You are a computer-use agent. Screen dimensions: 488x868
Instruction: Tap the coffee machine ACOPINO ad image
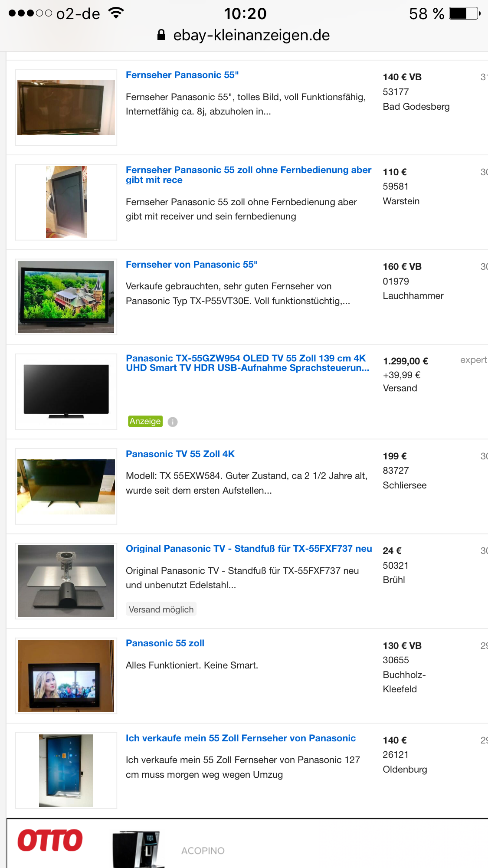[x=138, y=849]
